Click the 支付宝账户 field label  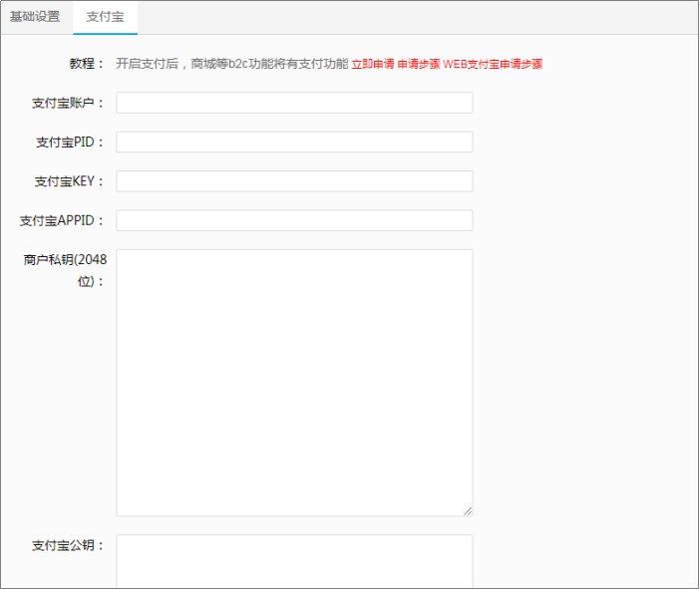pyautogui.click(x=68, y=104)
